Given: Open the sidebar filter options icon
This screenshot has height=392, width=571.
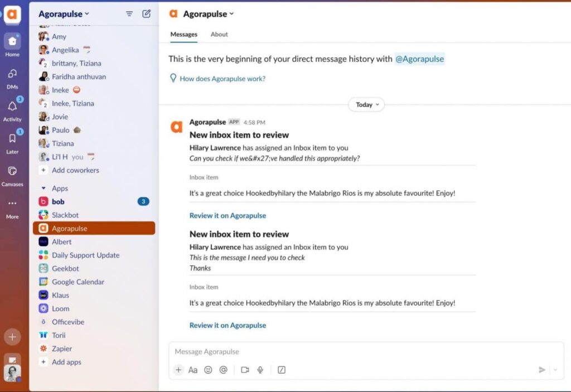Looking at the screenshot, I should coord(129,13).
